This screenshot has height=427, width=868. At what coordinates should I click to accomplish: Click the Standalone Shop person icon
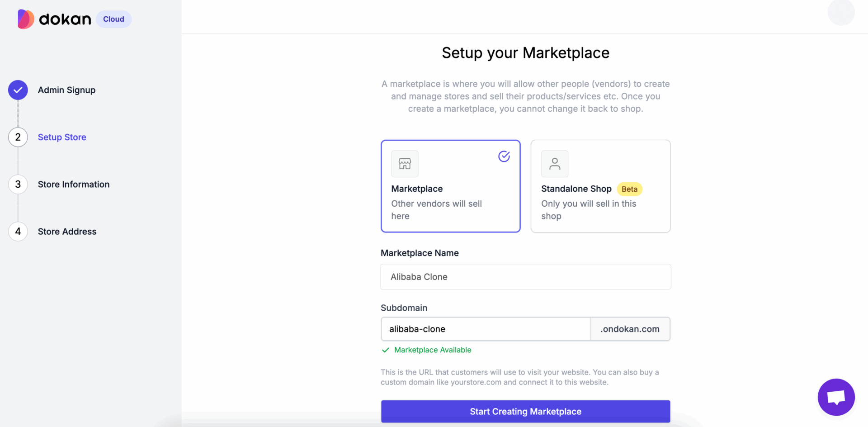(x=555, y=164)
